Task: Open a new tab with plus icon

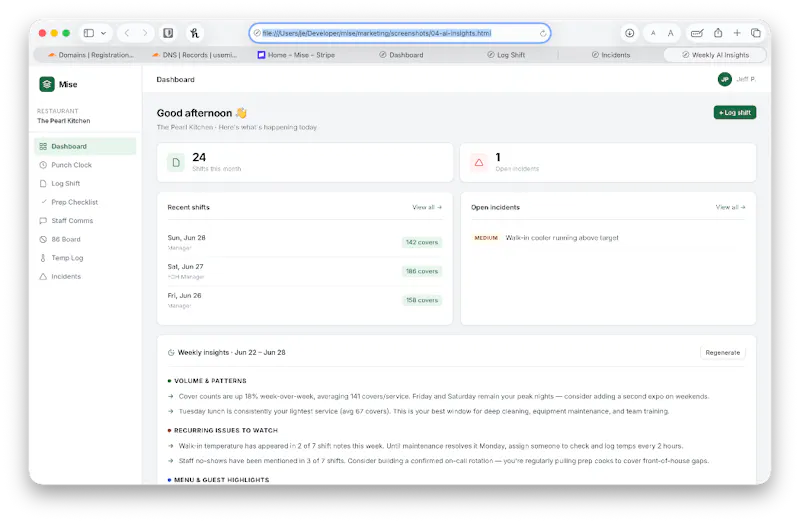Action: click(x=737, y=33)
